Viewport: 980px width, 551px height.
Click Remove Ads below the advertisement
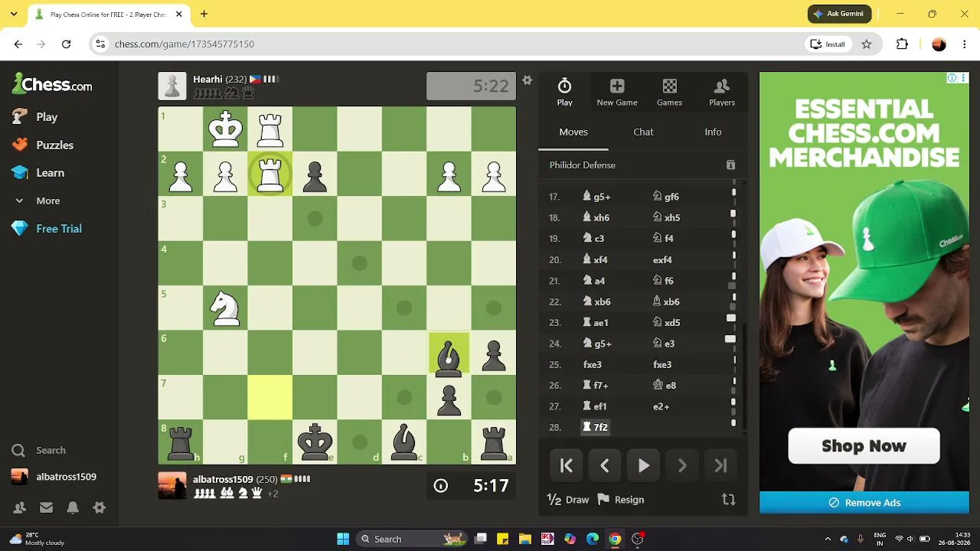(x=864, y=503)
